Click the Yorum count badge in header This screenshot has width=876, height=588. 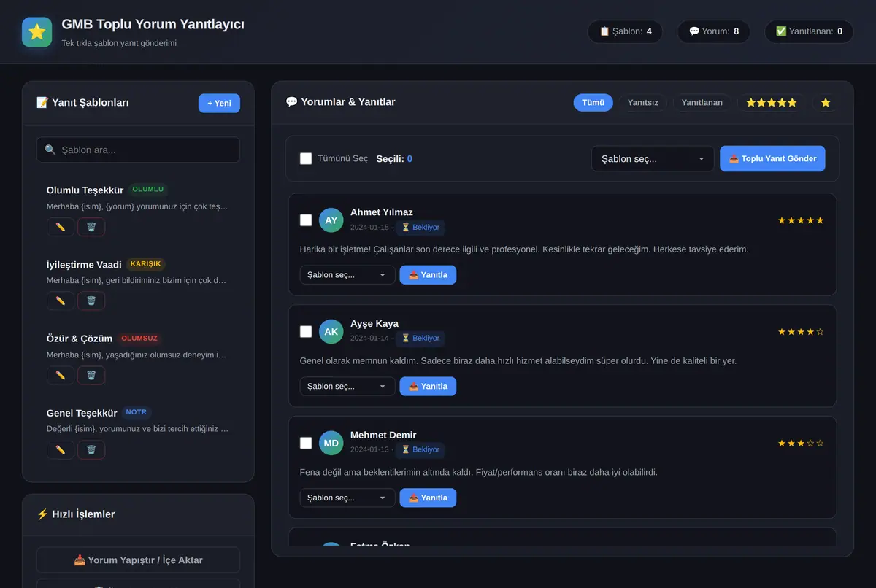pyautogui.click(x=714, y=31)
